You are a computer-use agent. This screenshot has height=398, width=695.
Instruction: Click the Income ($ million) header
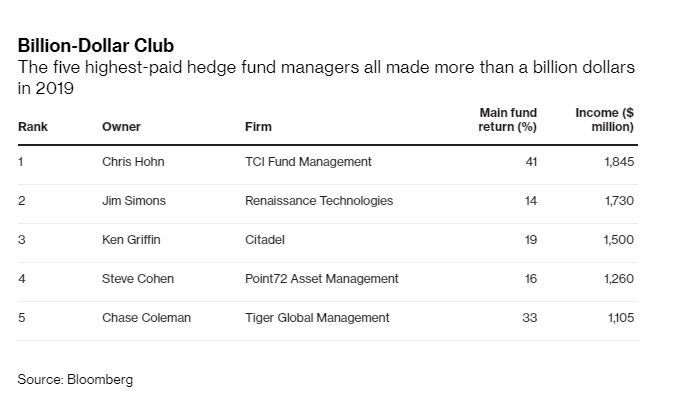pyautogui.click(x=605, y=120)
